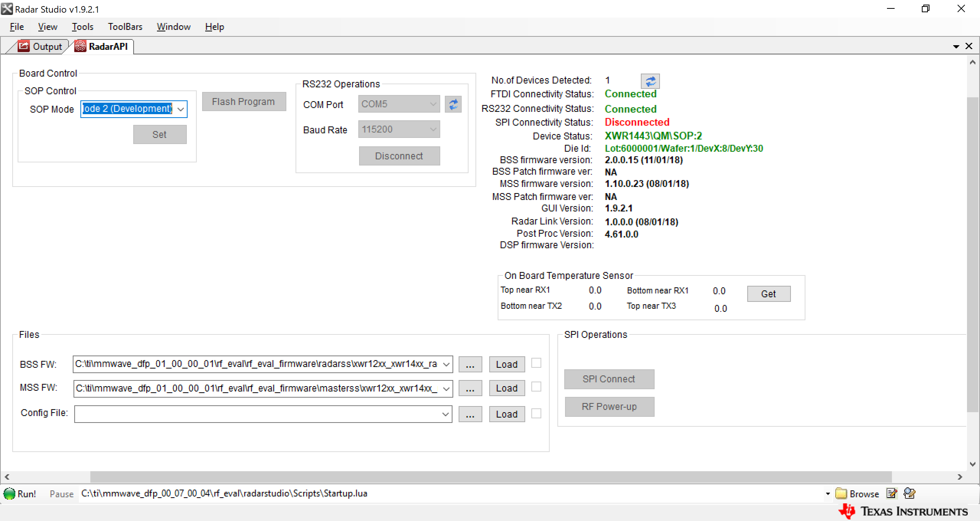The width and height of the screenshot is (980, 521).
Task: Click the SPI Connect button
Action: (x=609, y=379)
